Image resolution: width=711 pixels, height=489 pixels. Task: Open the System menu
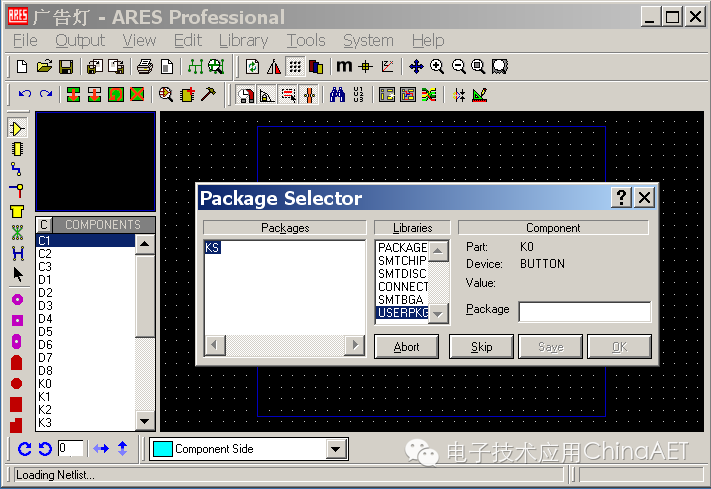pos(368,41)
